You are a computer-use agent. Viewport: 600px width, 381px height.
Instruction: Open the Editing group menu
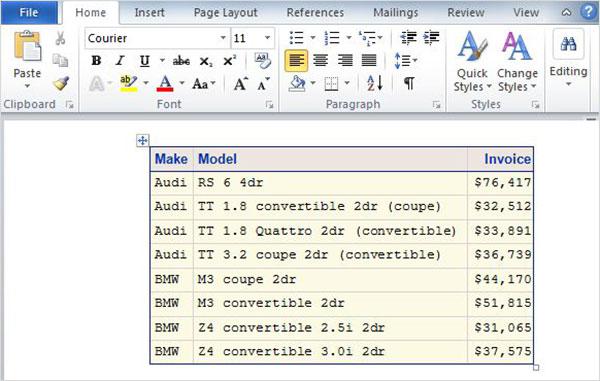pyautogui.click(x=568, y=58)
